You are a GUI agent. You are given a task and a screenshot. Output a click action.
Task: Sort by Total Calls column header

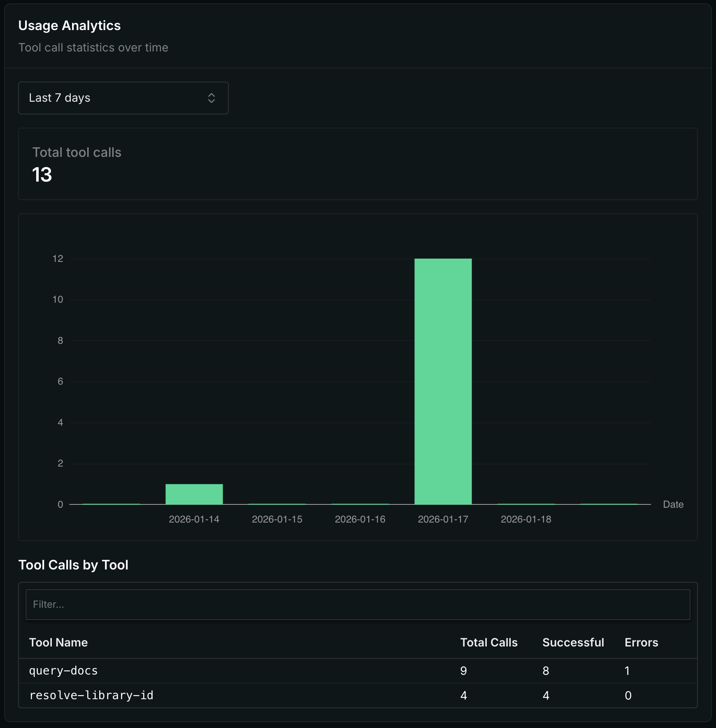click(x=488, y=642)
